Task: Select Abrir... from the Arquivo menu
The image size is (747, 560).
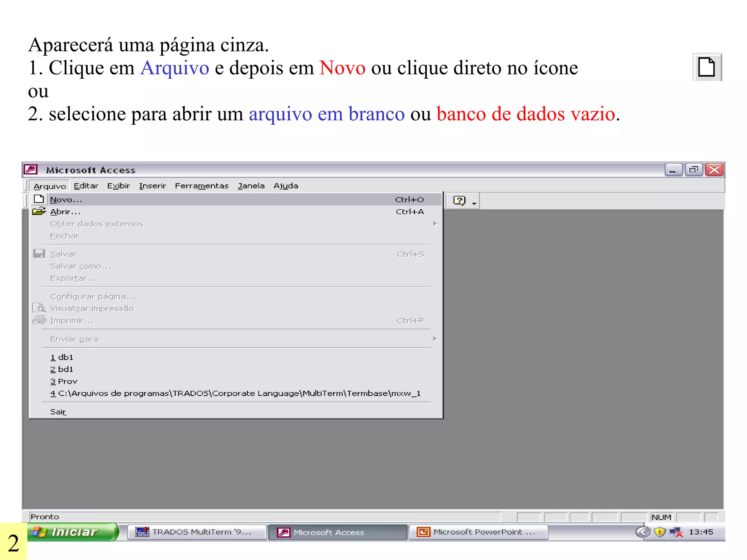Action: (x=65, y=212)
